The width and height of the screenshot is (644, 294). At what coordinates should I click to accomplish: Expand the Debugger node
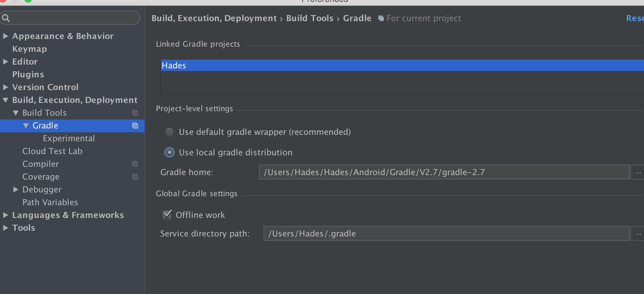point(16,189)
